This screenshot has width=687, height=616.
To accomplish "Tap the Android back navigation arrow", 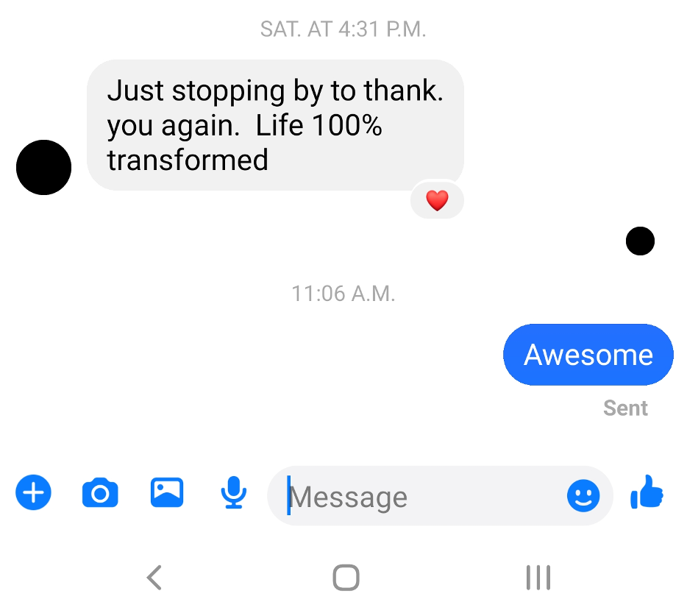I will click(154, 578).
